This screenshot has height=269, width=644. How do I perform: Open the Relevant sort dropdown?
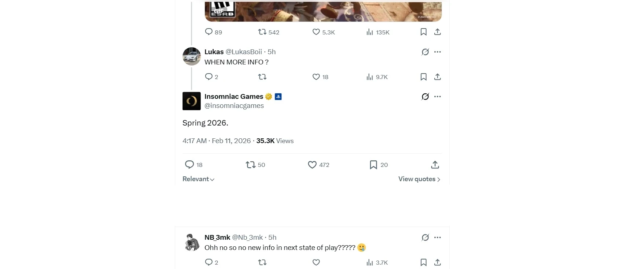198,179
